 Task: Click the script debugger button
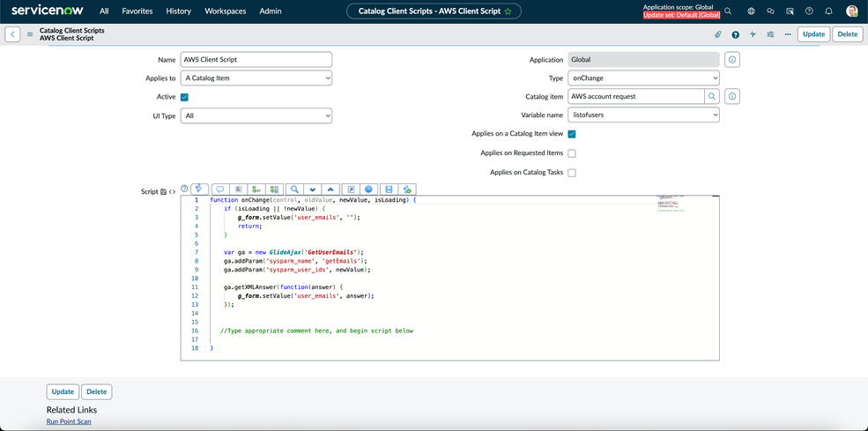(407, 189)
